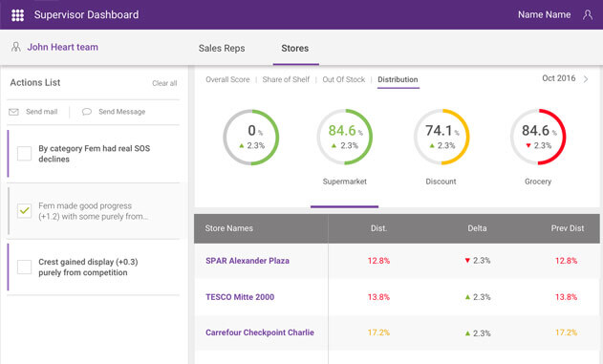Open the apps grid menu icon
Image resolution: width=603 pixels, height=364 pixels.
coord(18,15)
